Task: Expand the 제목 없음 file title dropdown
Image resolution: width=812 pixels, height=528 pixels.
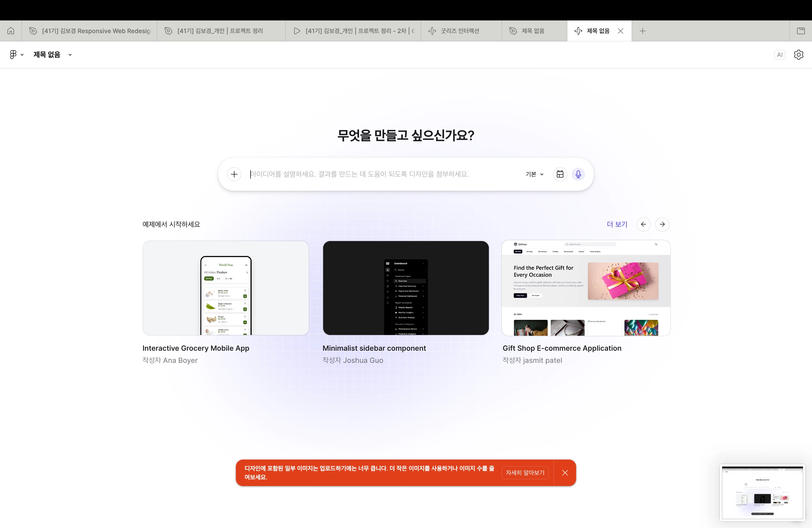Action: click(x=70, y=55)
